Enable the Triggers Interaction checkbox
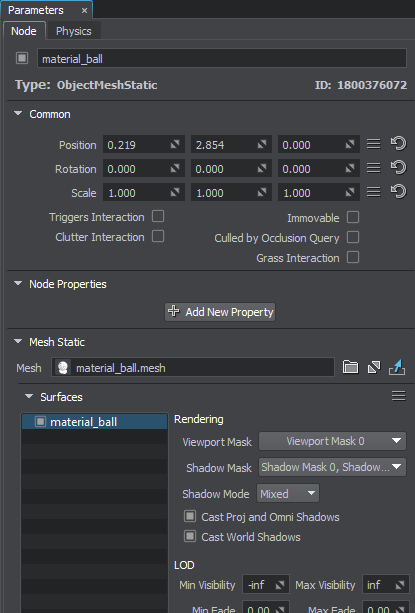 158,216
